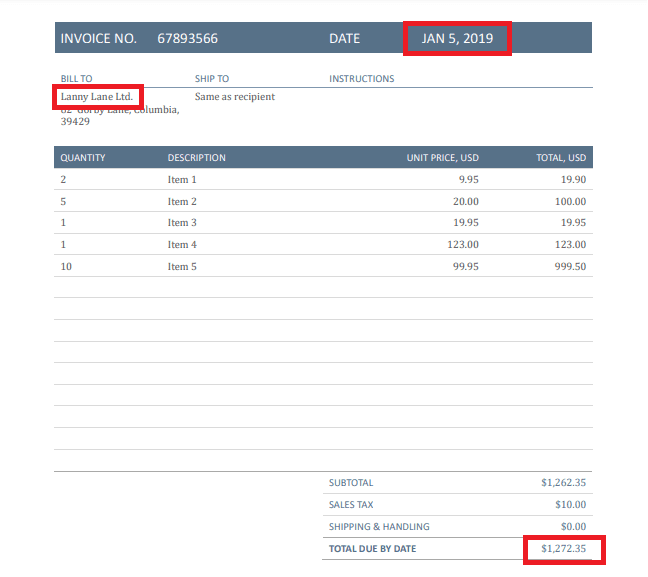
Task: Click the invoice number 67893566
Action: point(187,39)
